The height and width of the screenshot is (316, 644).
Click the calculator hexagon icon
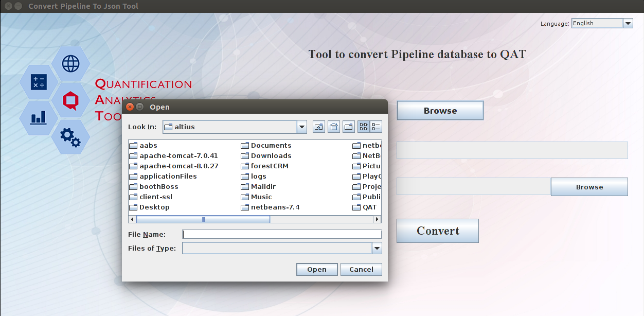(x=39, y=82)
